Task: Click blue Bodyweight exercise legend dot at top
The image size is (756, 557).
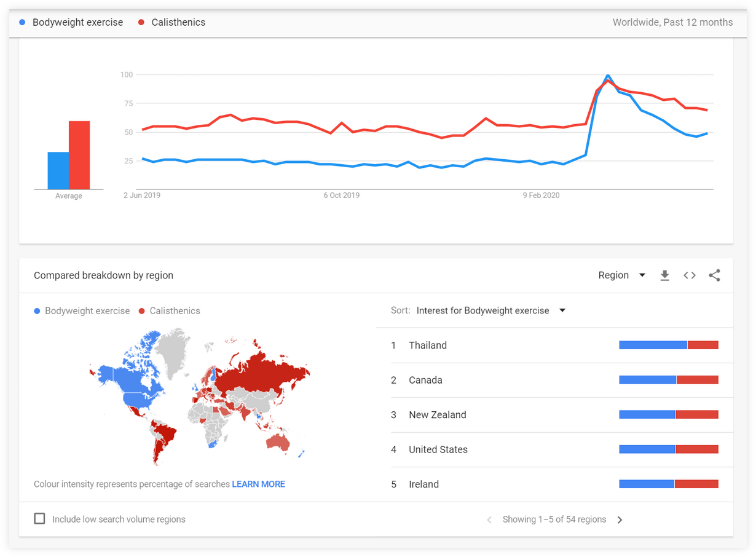Action: 23,22
